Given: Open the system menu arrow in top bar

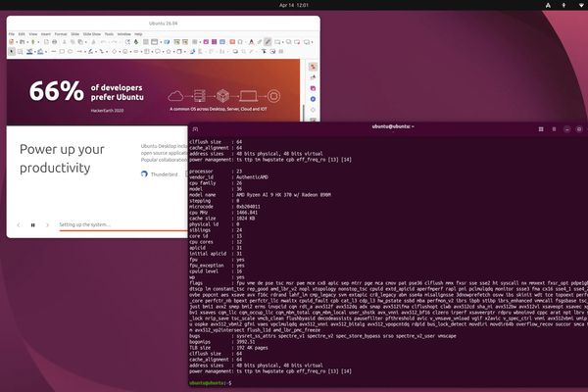Looking at the screenshot, I should [x=581, y=5].
